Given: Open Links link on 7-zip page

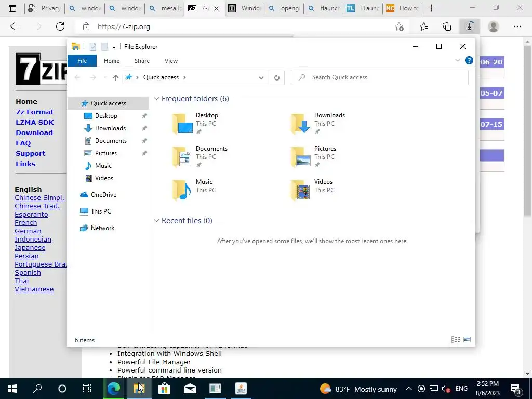Looking at the screenshot, I should point(25,164).
